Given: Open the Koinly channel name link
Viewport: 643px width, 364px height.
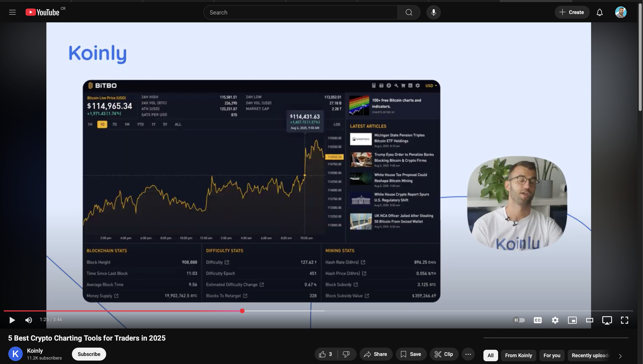Looking at the screenshot, I should coord(35,351).
